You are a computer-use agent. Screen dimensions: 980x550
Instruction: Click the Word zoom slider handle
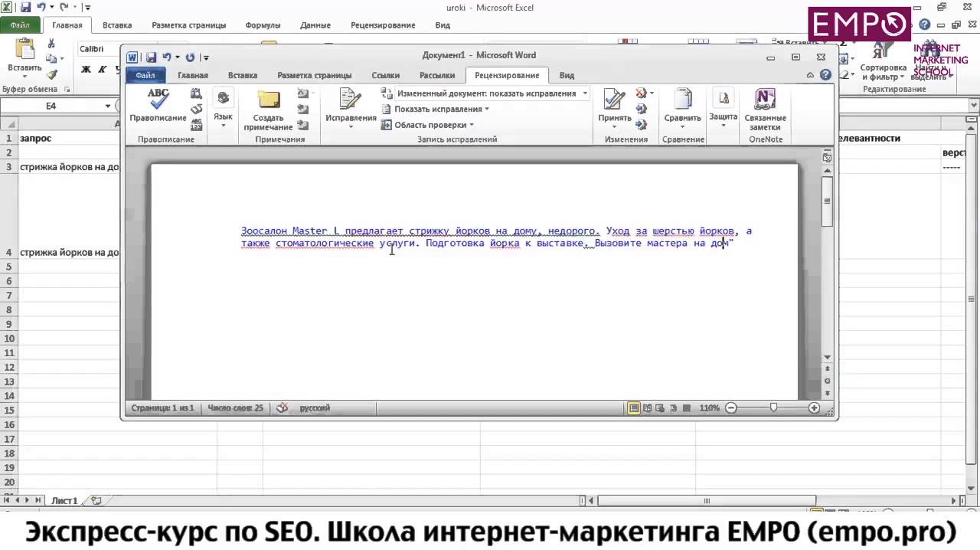point(773,408)
